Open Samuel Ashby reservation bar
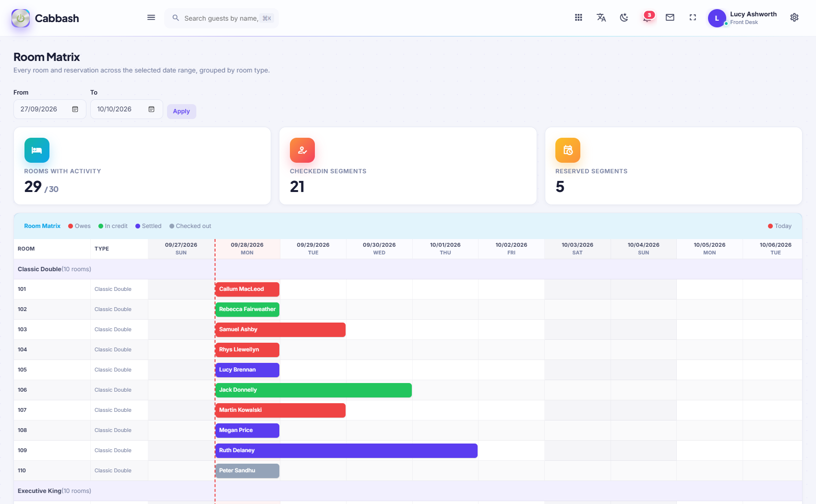The image size is (816, 504). tap(280, 330)
